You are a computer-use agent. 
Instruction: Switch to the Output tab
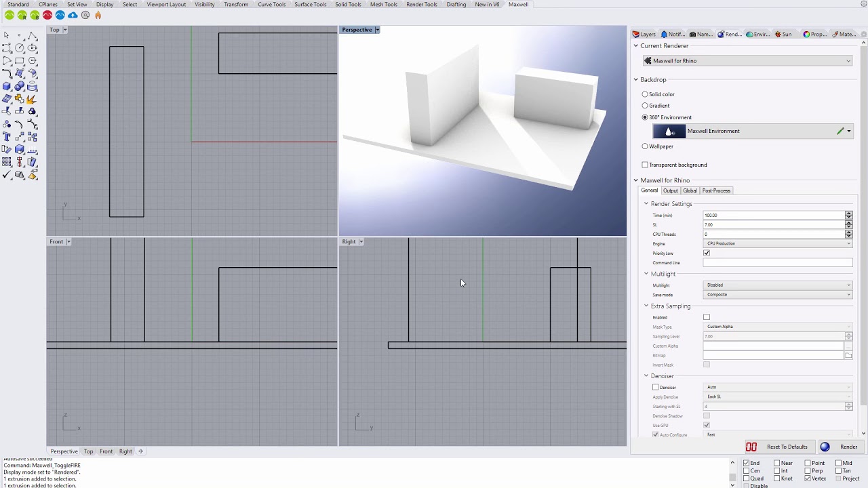pos(670,190)
